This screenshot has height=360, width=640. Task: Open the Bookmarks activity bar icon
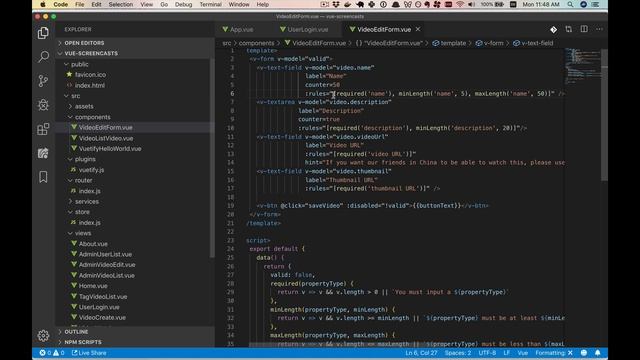[x=43, y=177]
